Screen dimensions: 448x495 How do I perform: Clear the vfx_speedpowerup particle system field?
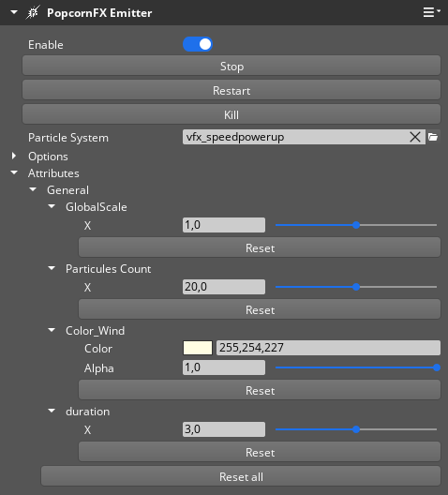tap(415, 137)
